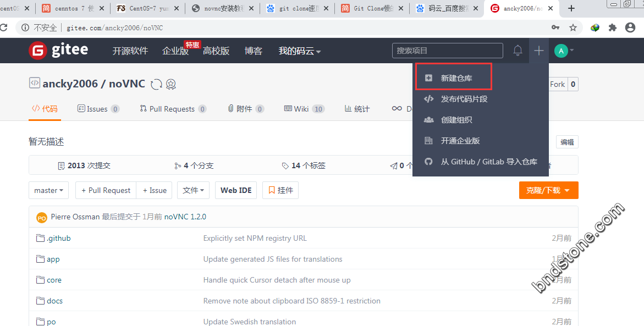
Task: Switch to the Issues tab
Action: [98, 109]
